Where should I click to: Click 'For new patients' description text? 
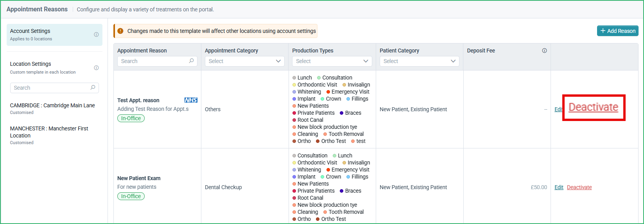[137, 187]
